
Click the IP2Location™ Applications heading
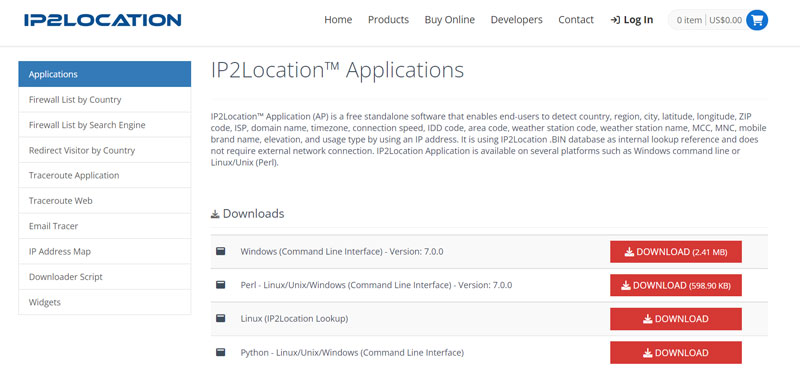pos(337,70)
